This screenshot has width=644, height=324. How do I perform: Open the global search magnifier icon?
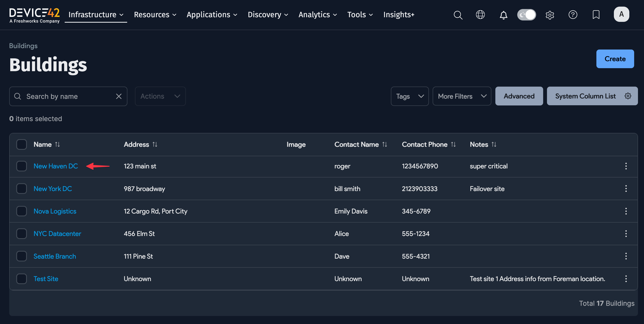pyautogui.click(x=458, y=15)
